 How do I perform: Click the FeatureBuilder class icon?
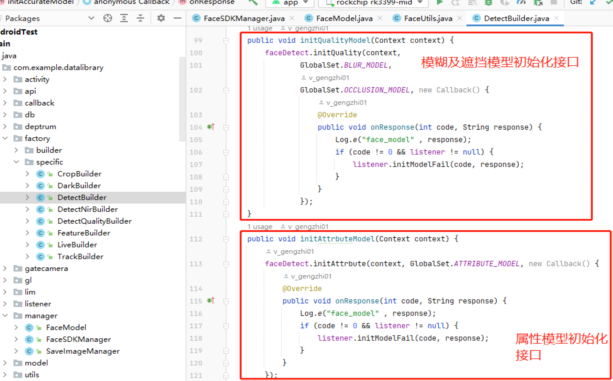(40, 233)
